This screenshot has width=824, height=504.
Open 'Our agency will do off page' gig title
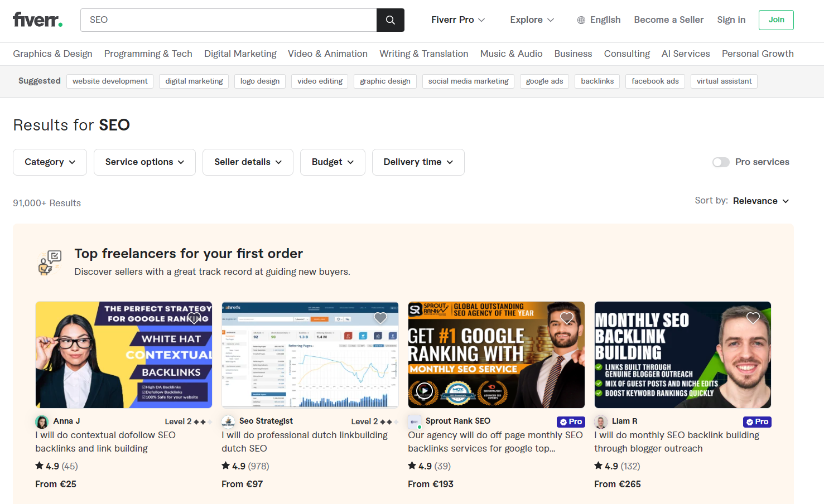coord(495,442)
